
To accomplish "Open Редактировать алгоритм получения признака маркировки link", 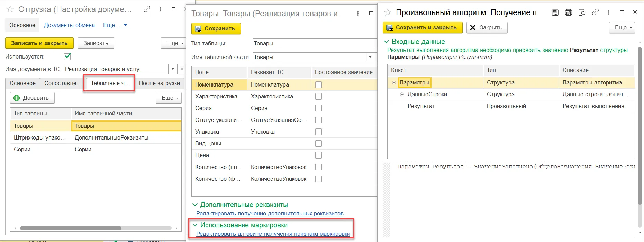I will 273,234.
